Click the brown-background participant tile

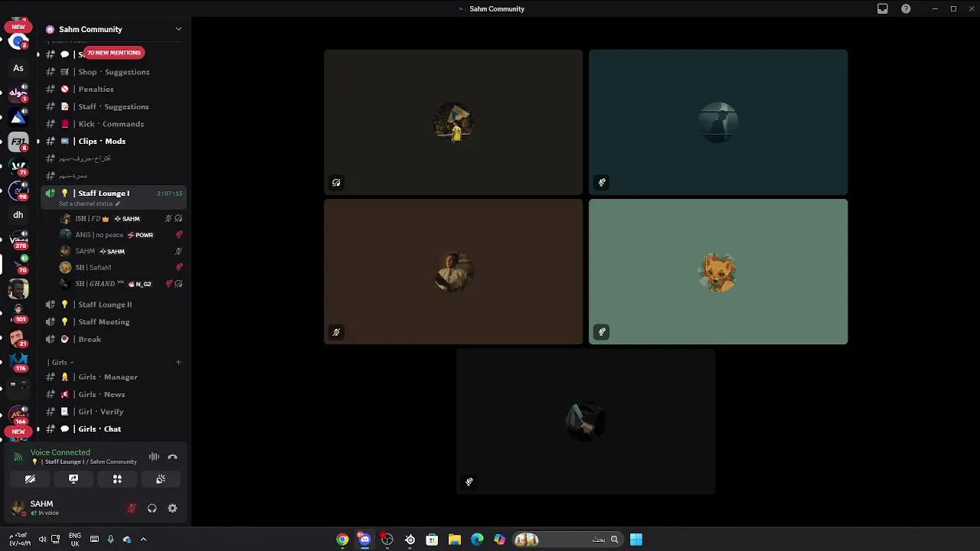pos(453,272)
